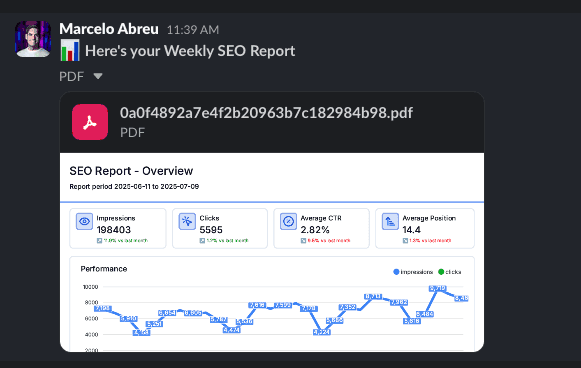Click the Average Position value 14.4

click(x=411, y=230)
